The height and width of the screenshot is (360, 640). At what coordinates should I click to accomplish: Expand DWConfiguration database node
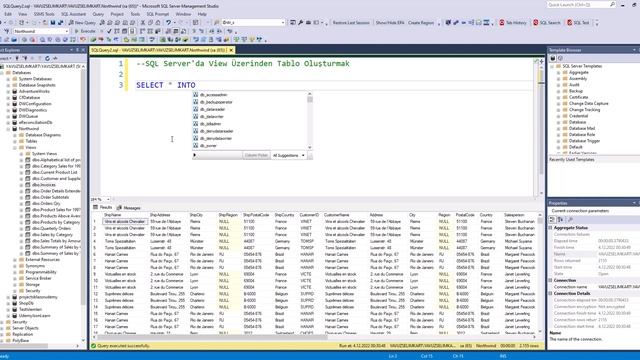(8, 104)
